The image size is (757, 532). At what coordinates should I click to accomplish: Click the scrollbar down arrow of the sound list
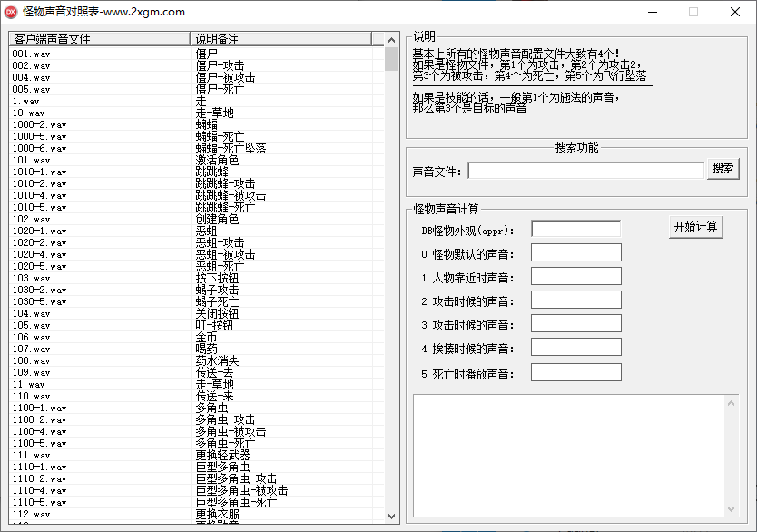click(x=390, y=515)
